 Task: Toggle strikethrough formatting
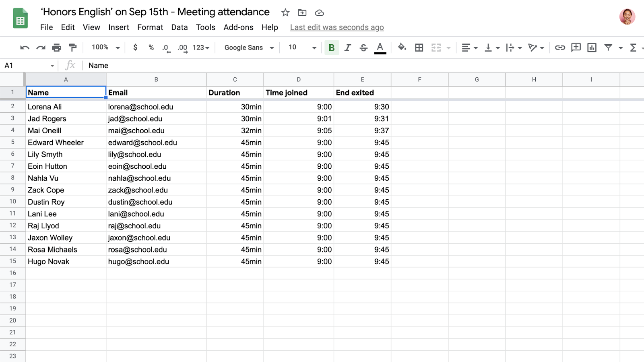coord(363,48)
